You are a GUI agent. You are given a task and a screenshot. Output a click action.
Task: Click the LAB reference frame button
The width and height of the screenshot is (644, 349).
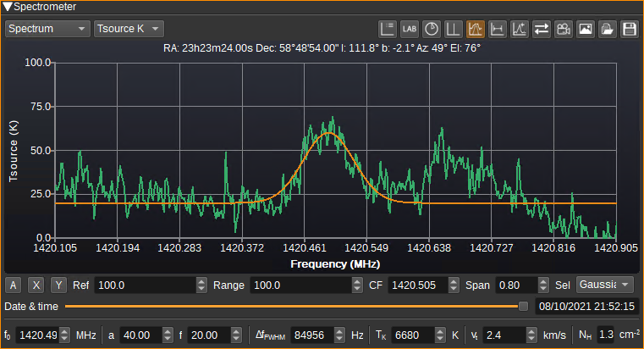pyautogui.click(x=409, y=29)
